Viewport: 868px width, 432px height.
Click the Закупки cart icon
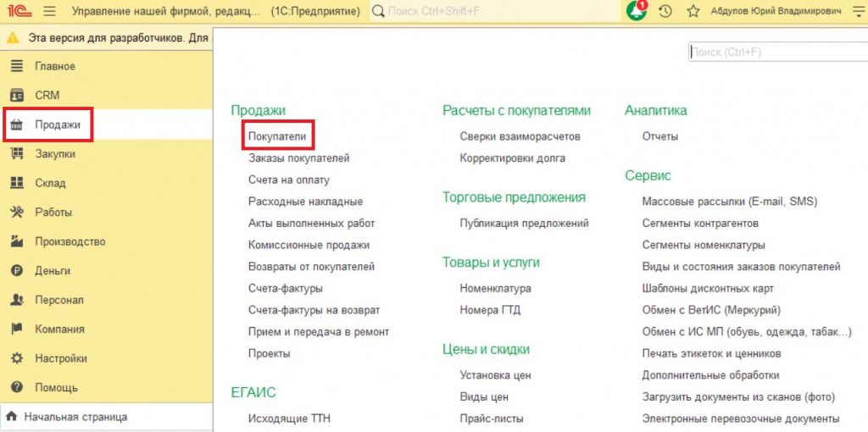[x=17, y=154]
